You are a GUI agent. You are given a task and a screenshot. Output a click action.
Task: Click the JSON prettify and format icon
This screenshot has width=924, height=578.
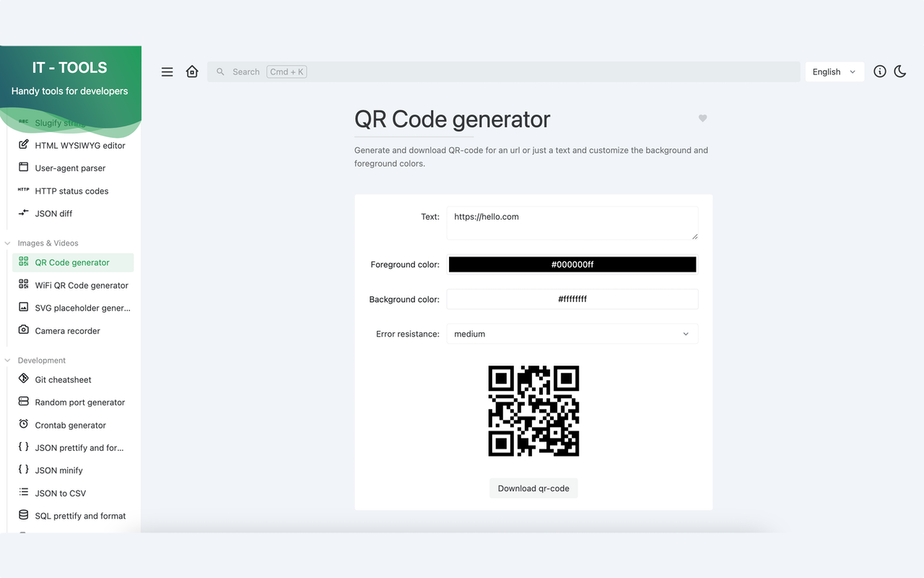24,447
